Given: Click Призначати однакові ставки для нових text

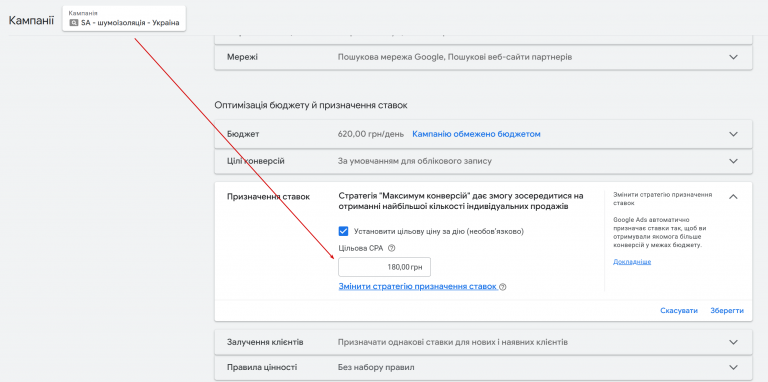Looking at the screenshot, I should tap(453, 342).
